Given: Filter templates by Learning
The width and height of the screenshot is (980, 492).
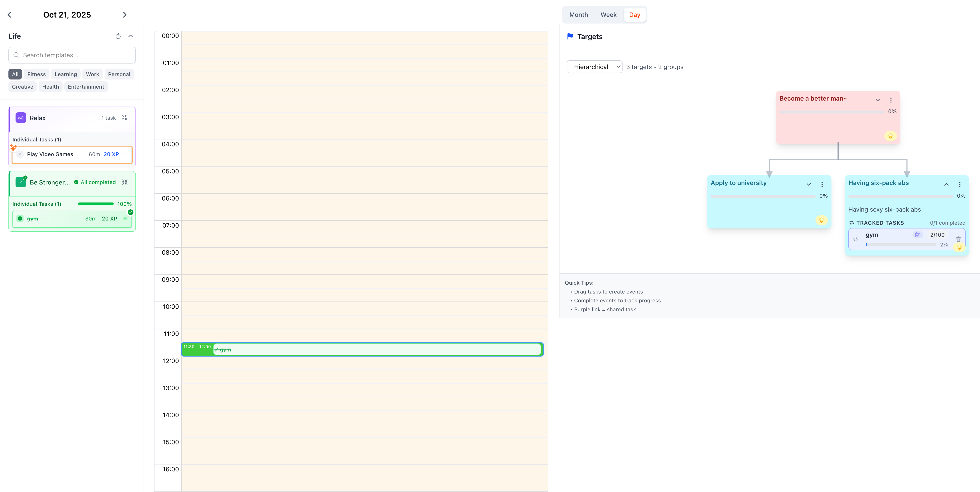Looking at the screenshot, I should pos(66,74).
